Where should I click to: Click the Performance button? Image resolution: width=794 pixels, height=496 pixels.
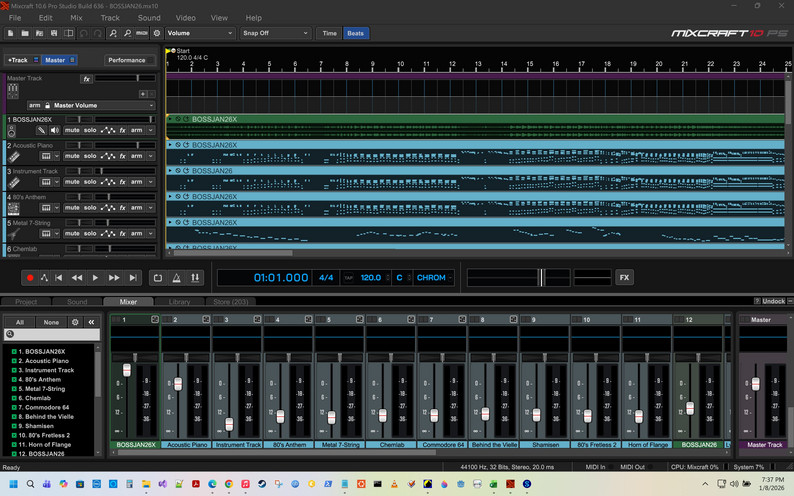[127, 60]
